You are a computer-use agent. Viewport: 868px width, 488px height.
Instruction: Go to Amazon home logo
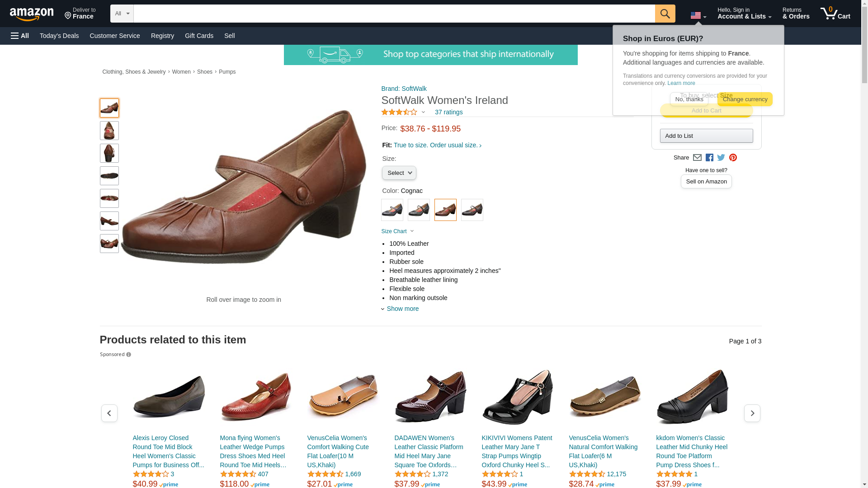[32, 14]
